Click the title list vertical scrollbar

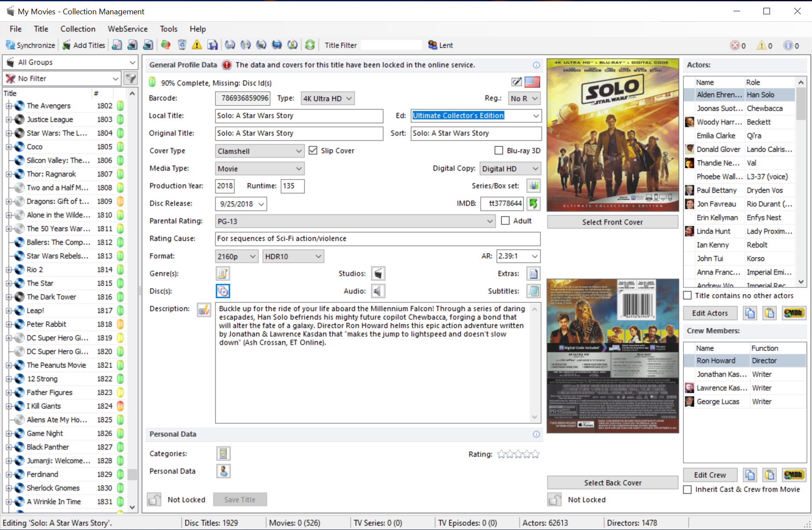(x=132, y=301)
